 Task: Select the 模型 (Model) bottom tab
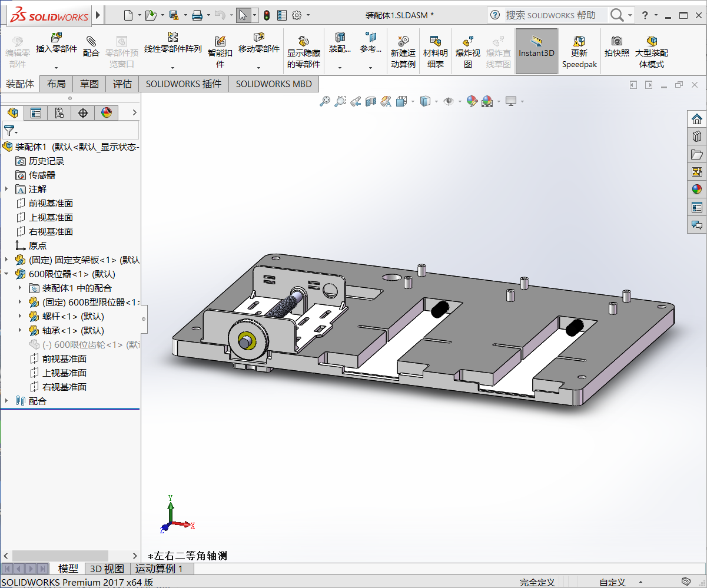tap(68, 569)
